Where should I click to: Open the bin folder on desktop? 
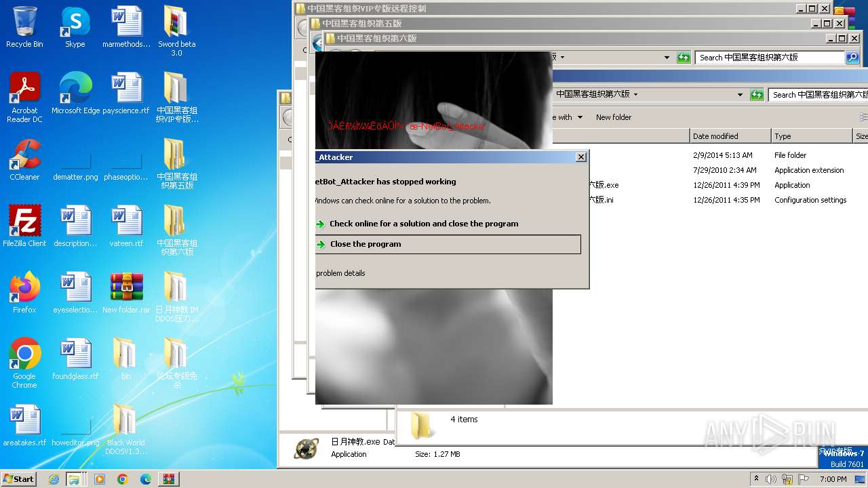pyautogui.click(x=126, y=359)
